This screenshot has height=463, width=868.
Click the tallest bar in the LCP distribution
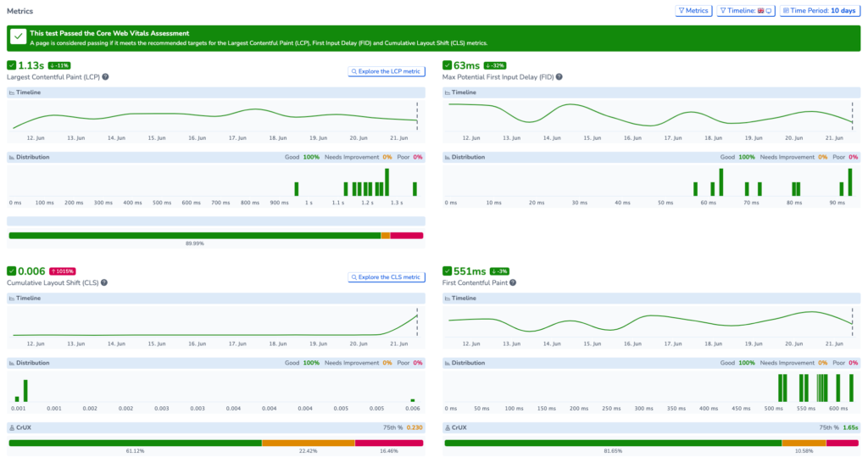pos(387,182)
